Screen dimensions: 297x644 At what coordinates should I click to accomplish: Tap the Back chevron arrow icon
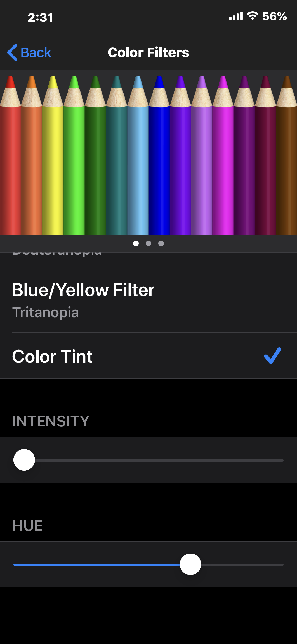[x=12, y=52]
